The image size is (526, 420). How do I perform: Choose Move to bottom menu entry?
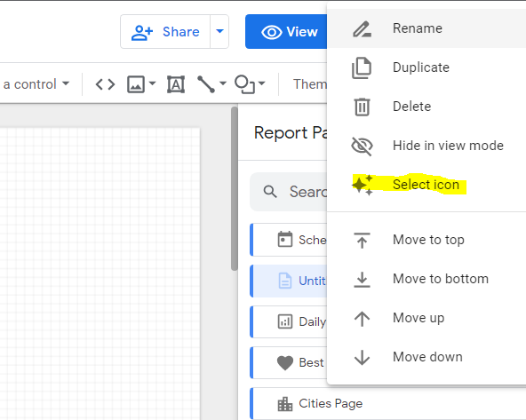coord(426,279)
